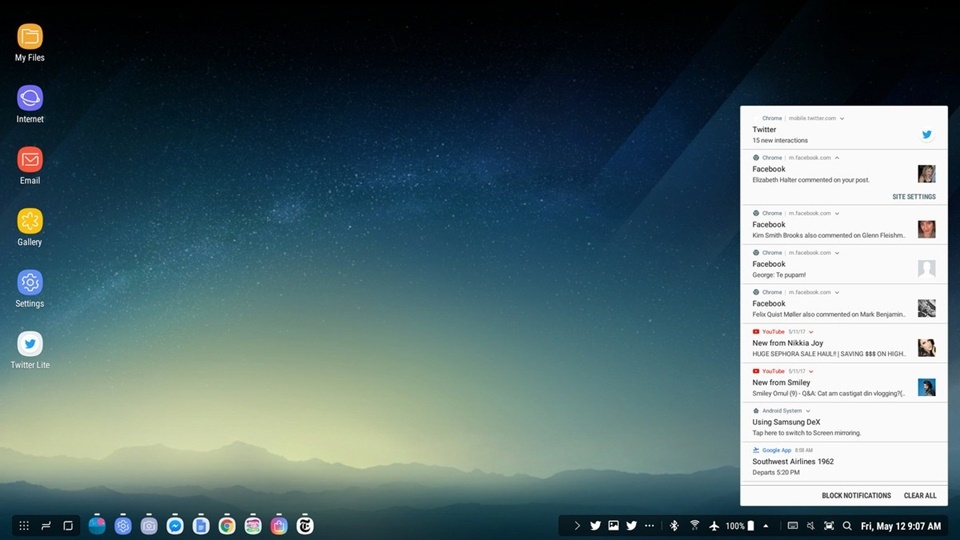The height and width of the screenshot is (540, 960).
Task: Expand the Twitter mobile.twitter.com notification chevron
Action: coord(842,118)
